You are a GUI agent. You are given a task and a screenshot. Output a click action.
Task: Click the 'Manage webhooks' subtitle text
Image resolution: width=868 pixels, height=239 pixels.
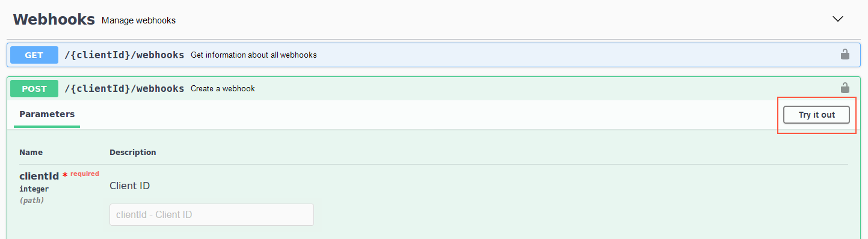139,20
